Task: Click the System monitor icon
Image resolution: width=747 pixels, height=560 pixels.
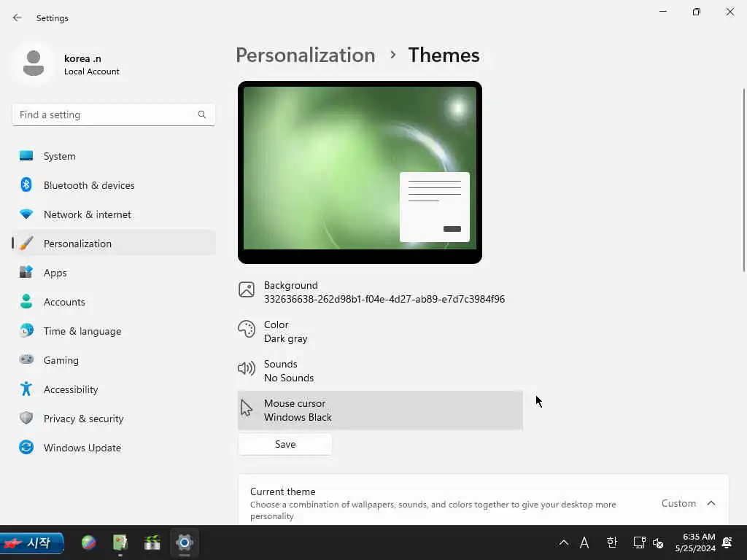Action: [x=26, y=156]
